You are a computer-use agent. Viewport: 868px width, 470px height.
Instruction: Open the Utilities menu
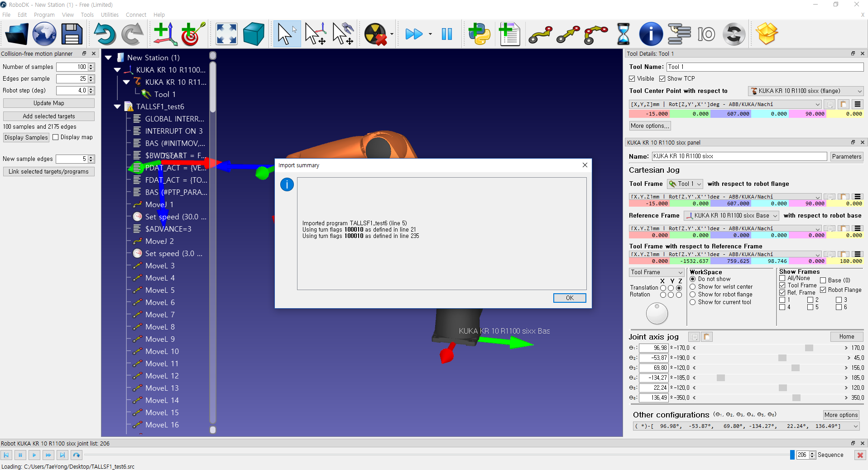pos(110,15)
